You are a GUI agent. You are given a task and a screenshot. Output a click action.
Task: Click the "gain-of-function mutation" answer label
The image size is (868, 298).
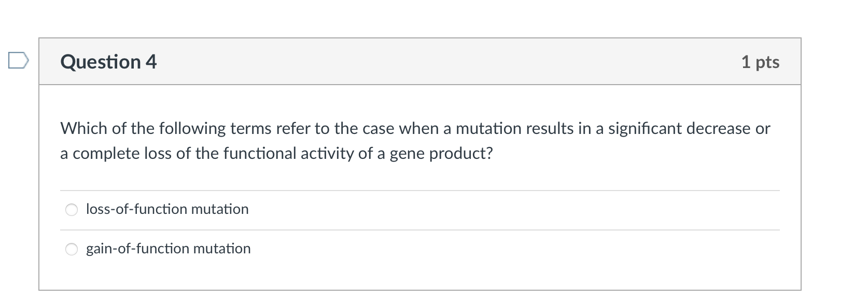pos(168,249)
